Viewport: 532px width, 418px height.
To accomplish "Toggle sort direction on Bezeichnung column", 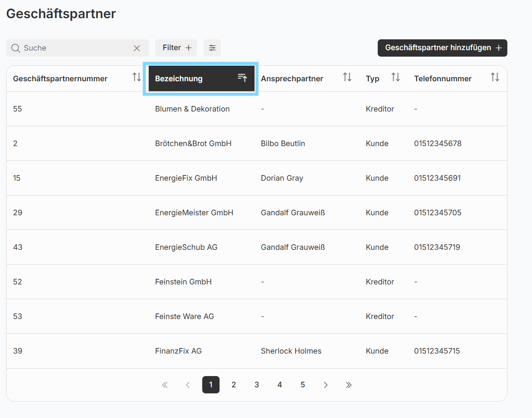I will tap(242, 78).
